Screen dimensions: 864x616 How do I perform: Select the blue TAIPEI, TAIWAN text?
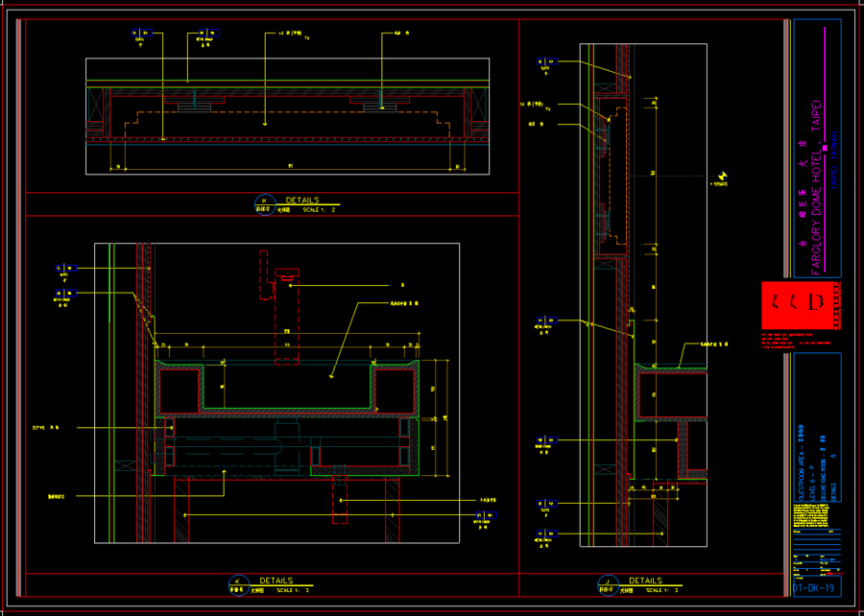[833, 160]
